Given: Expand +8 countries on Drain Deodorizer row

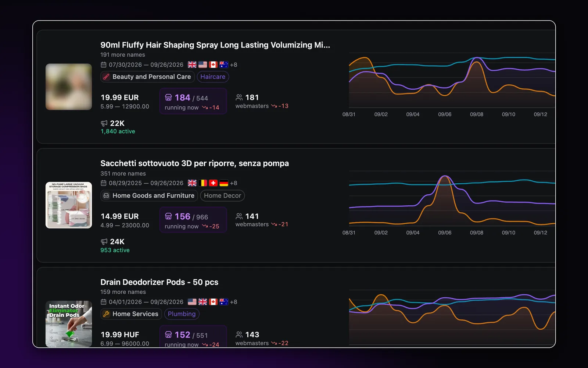Looking at the screenshot, I should pyautogui.click(x=234, y=302).
